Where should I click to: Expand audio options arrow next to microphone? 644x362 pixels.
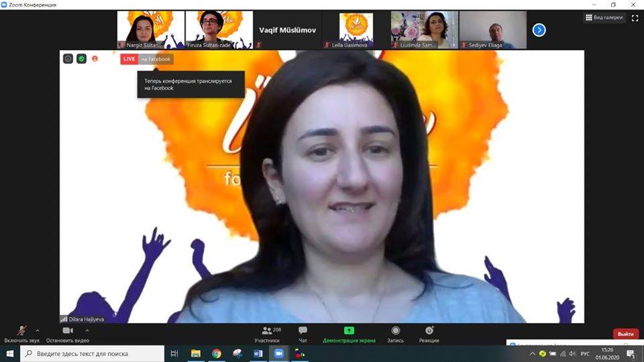(x=37, y=330)
